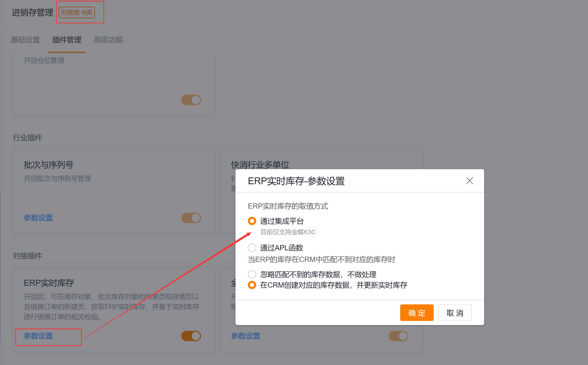588x365 pixels.
Task: Cancel the dialog via 取消 button
Action: tap(455, 312)
